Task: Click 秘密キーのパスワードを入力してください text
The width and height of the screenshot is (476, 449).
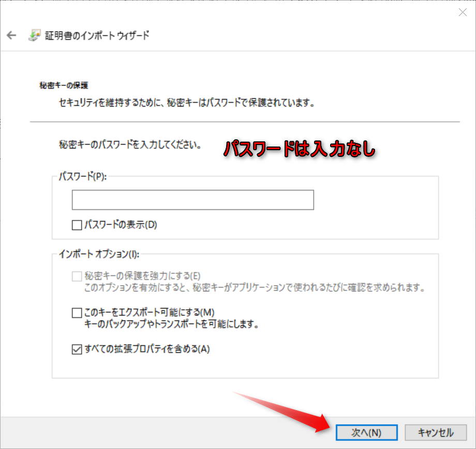Action: tap(130, 144)
